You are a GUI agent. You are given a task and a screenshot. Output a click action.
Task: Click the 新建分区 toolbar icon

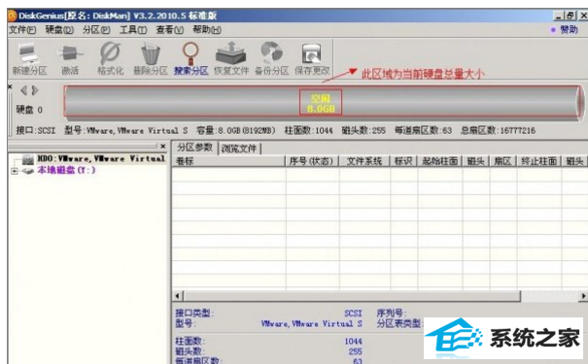[x=29, y=59]
